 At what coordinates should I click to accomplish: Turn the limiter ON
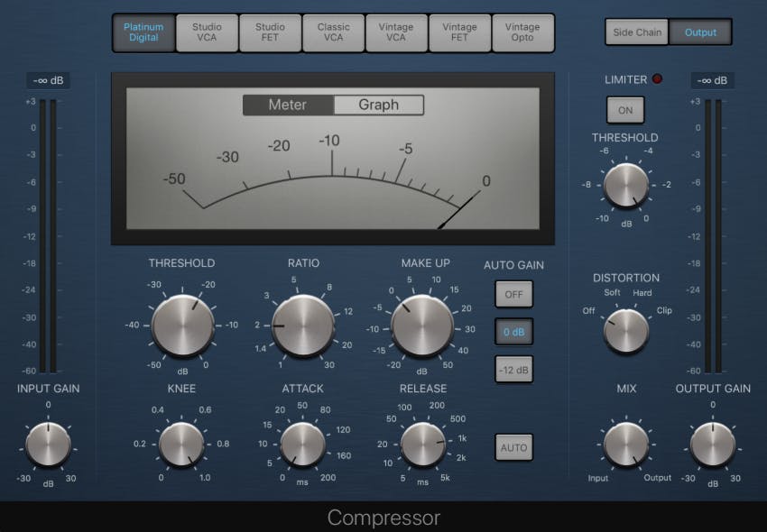coord(624,110)
